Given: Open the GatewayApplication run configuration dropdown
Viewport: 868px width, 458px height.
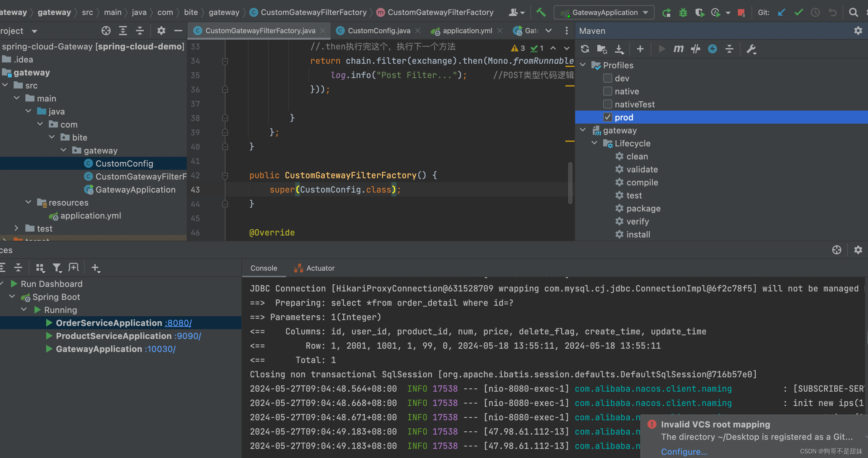Looking at the screenshot, I should pyautogui.click(x=604, y=12).
